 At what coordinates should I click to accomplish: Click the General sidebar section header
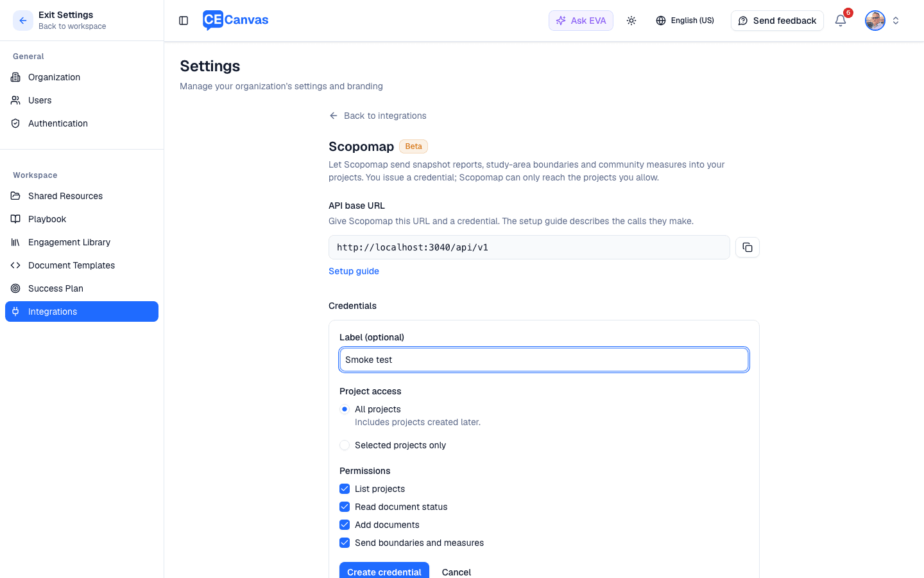click(28, 57)
